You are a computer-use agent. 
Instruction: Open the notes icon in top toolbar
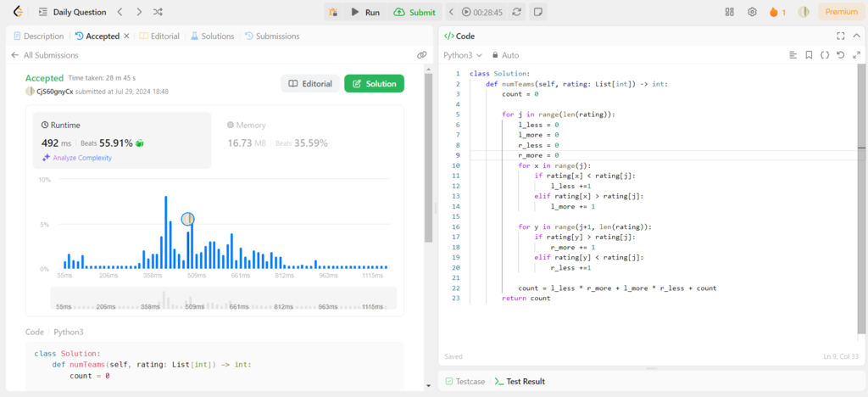pyautogui.click(x=537, y=12)
